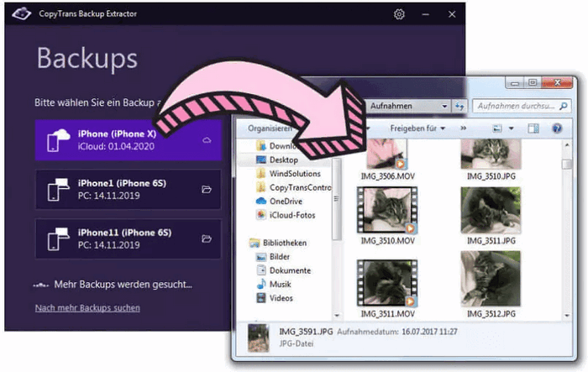This screenshot has height=372, width=588.
Task: Open Bilder library
Action: [273, 257]
